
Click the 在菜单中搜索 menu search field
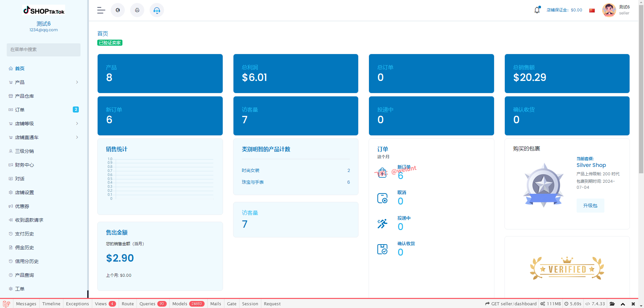[44, 50]
